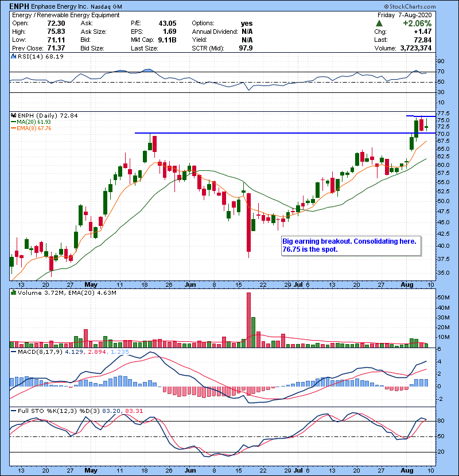Click the RSI value 68.19

coord(55,56)
